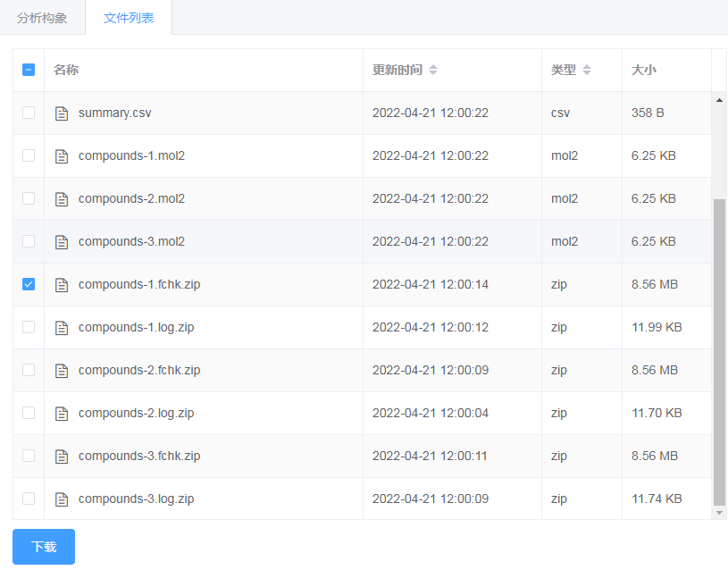The height and width of the screenshot is (570, 728).
Task: Check the compounds-2.mol2 row checkbox
Action: (x=29, y=198)
